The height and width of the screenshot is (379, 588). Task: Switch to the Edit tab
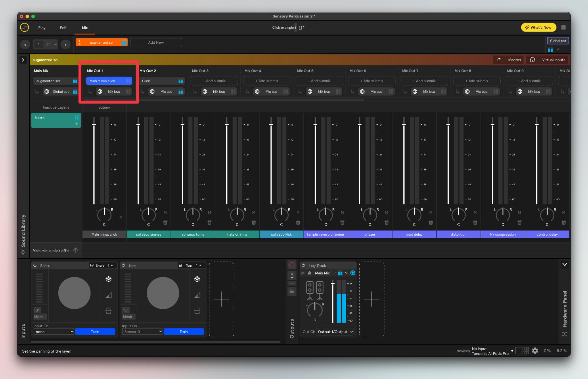click(x=63, y=28)
